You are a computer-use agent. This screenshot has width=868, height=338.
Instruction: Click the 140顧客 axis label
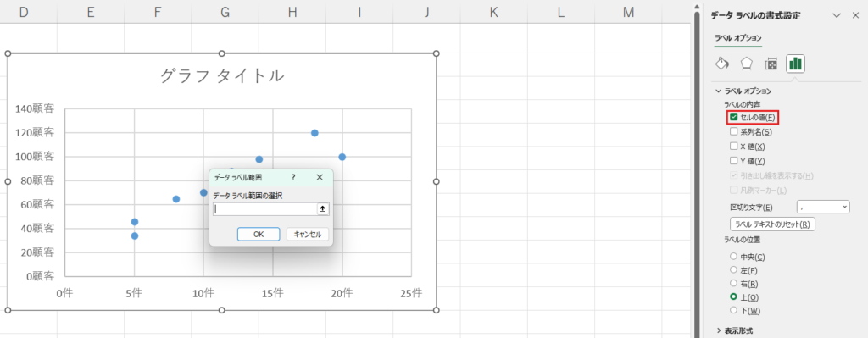pos(35,108)
